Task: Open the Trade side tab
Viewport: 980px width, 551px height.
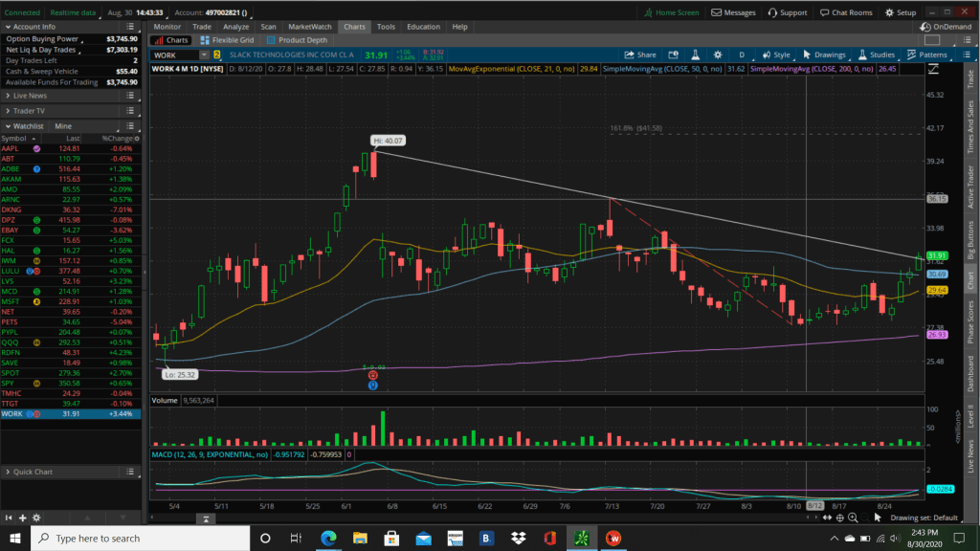Action: click(x=970, y=79)
